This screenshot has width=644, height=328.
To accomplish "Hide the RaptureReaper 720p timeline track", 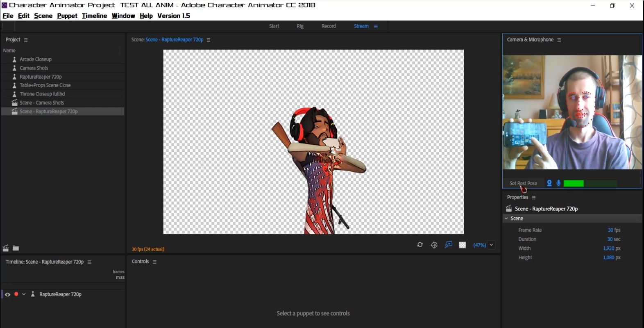I will [7, 294].
